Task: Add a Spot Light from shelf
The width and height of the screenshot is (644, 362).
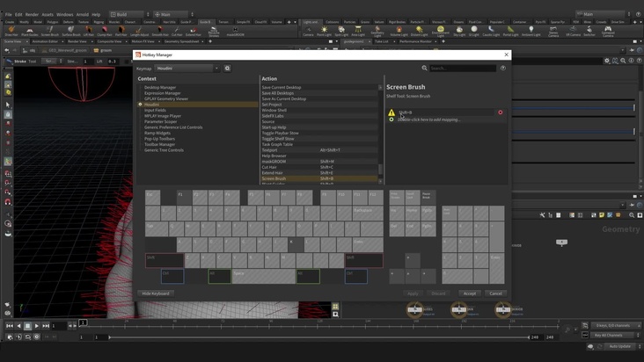Action: [x=340, y=31]
